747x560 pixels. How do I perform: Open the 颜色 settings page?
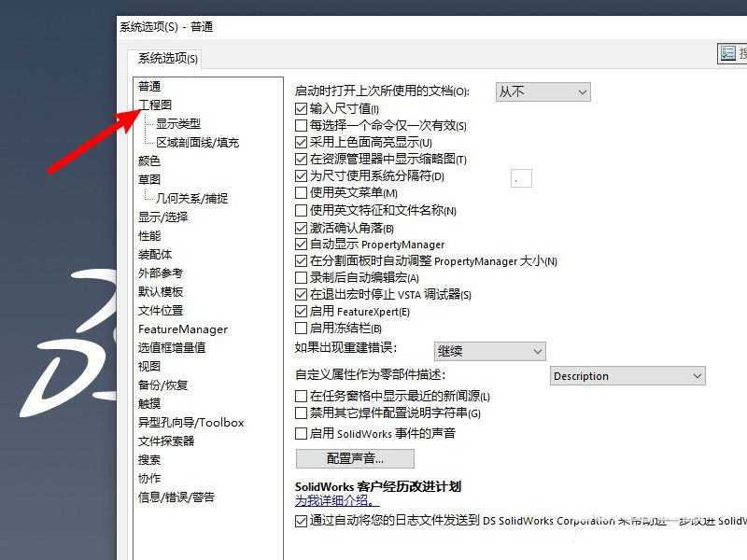(x=148, y=160)
